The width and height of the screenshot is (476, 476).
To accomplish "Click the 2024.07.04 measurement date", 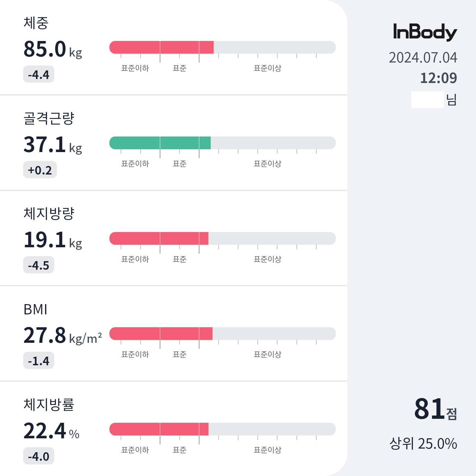I will point(423,58).
